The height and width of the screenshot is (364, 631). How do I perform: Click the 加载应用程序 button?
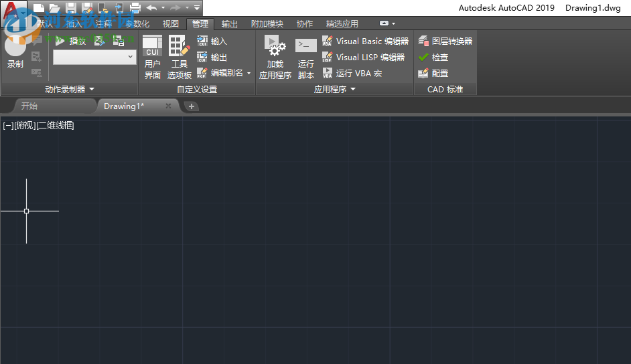(275, 57)
